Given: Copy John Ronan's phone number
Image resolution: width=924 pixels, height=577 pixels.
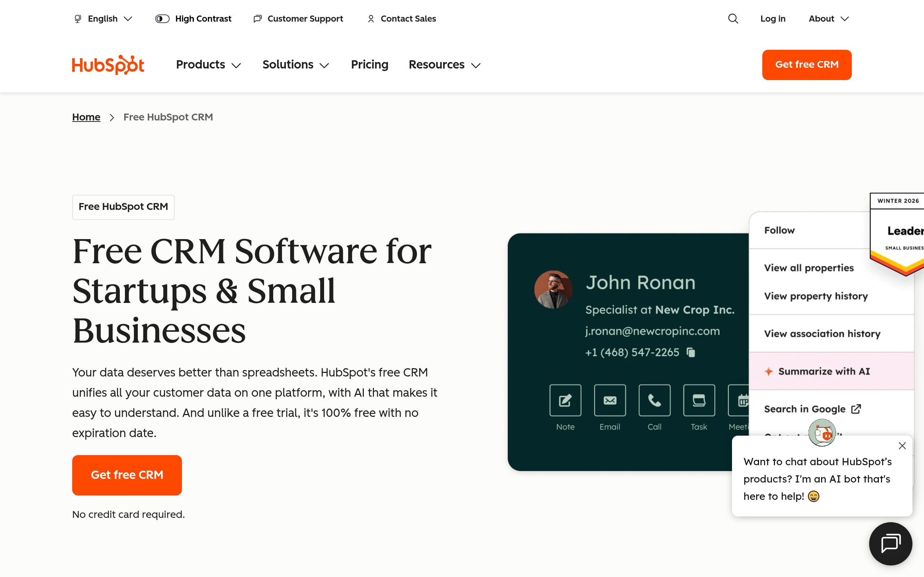Looking at the screenshot, I should click(x=691, y=352).
